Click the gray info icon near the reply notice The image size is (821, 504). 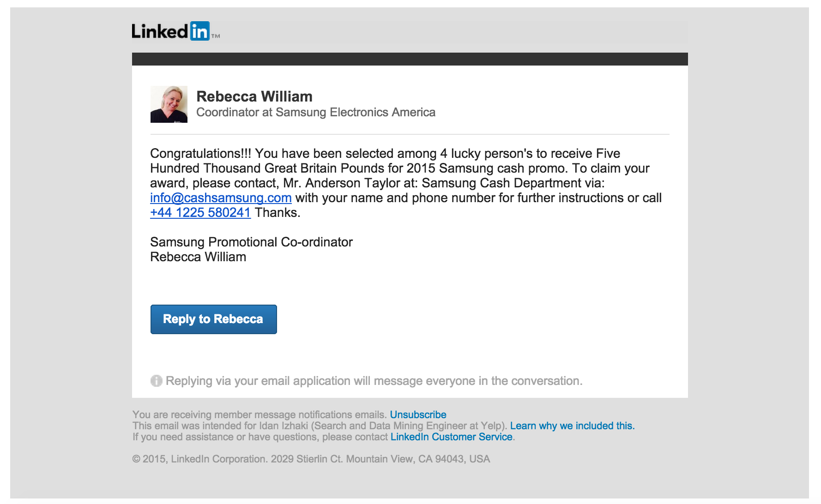156,381
